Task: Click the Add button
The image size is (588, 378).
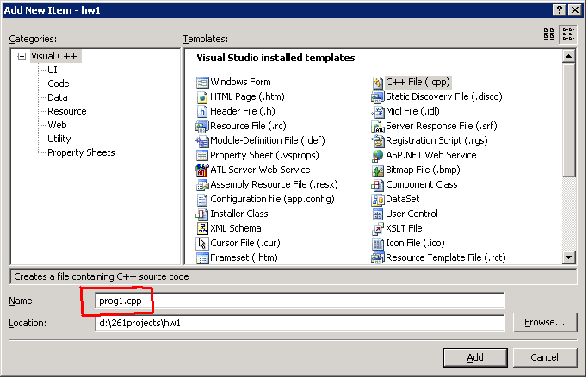Action: (475, 357)
